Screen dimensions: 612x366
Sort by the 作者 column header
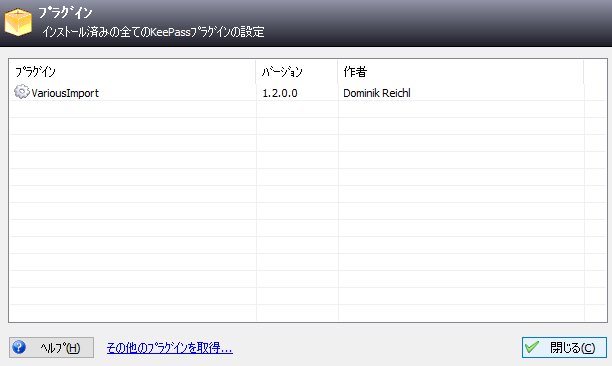pyautogui.click(x=461, y=72)
